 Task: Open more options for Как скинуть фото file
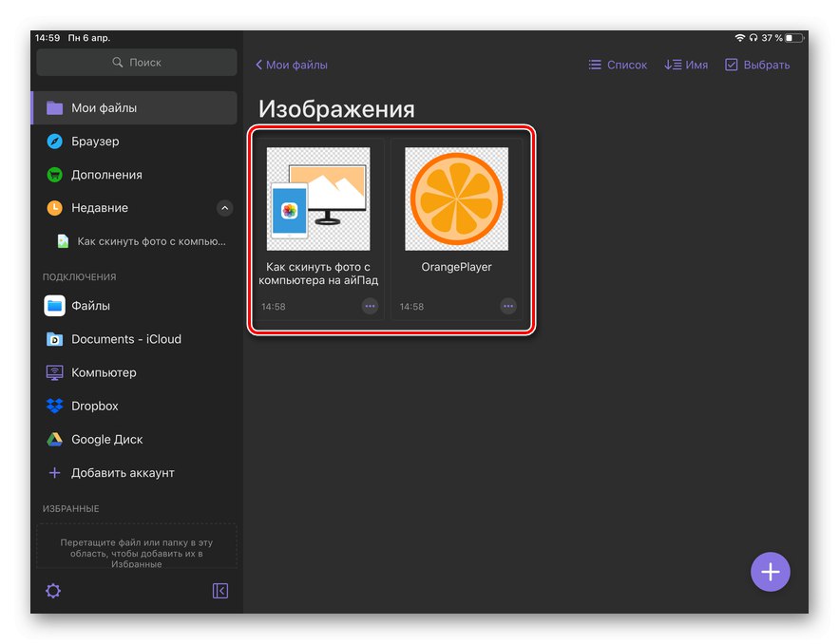pos(370,306)
